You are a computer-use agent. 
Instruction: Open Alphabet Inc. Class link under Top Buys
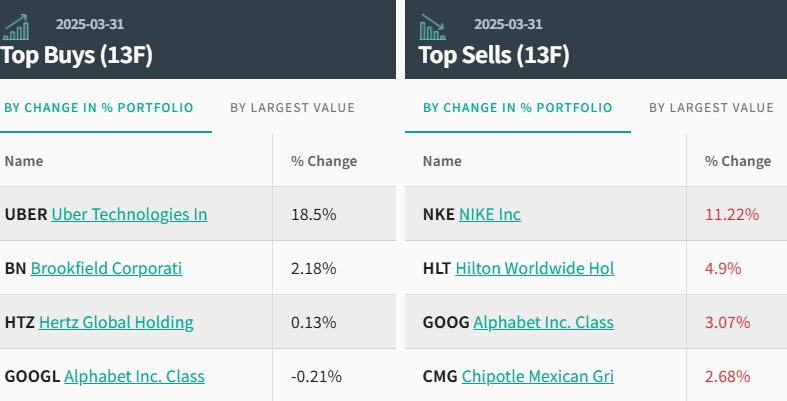click(134, 376)
